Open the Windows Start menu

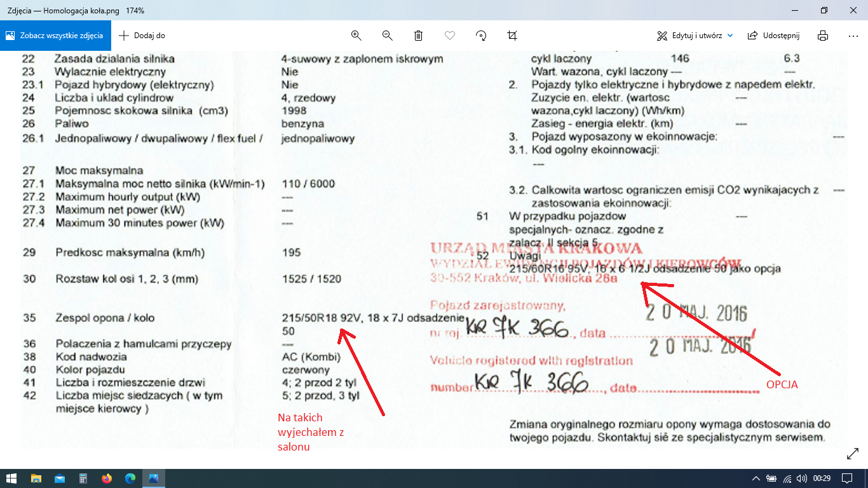(11, 478)
